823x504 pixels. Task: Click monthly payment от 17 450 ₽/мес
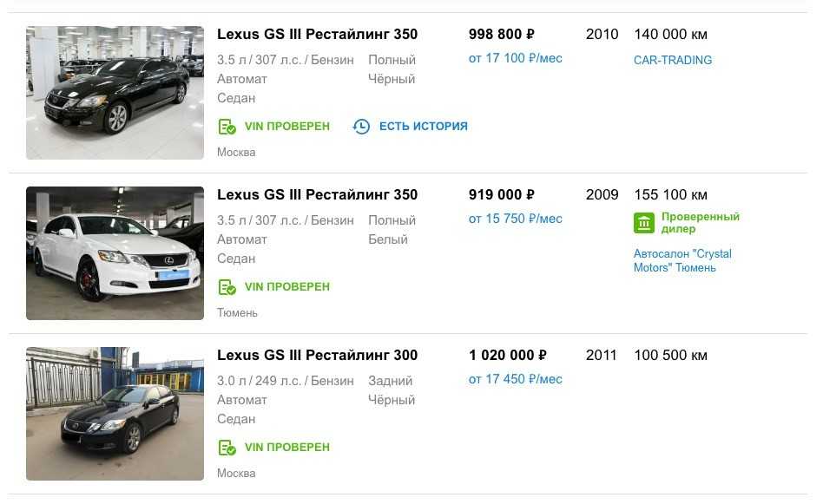coord(515,379)
